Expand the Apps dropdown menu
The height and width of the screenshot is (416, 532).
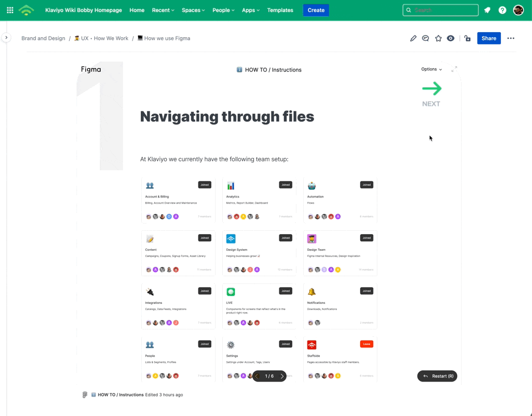[x=250, y=10]
